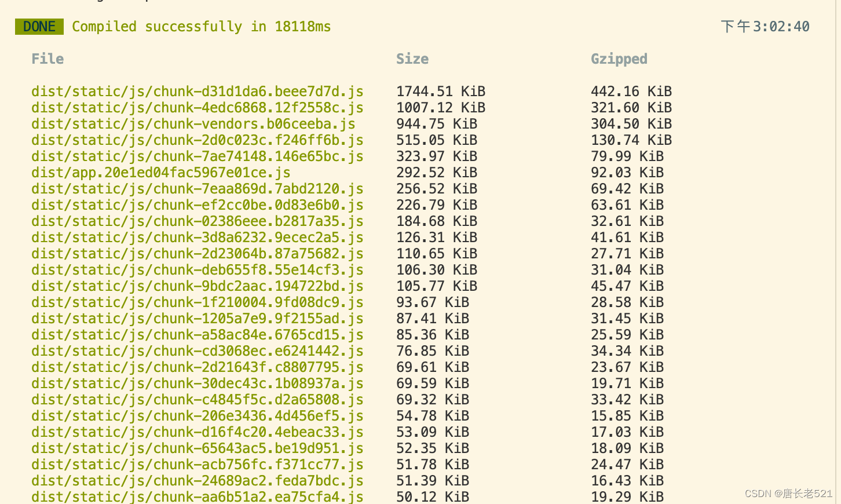Select file chunk-9bdc2aac.194722bd.js
This screenshot has width=841, height=504.
[198, 286]
